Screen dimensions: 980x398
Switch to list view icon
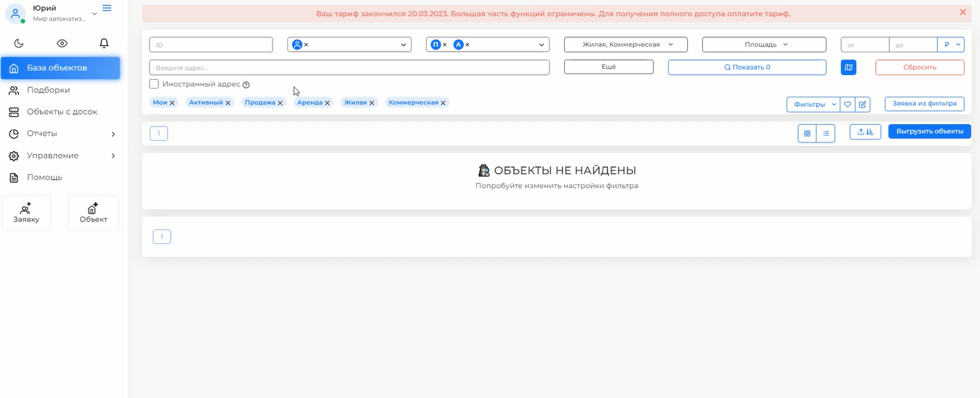point(826,134)
